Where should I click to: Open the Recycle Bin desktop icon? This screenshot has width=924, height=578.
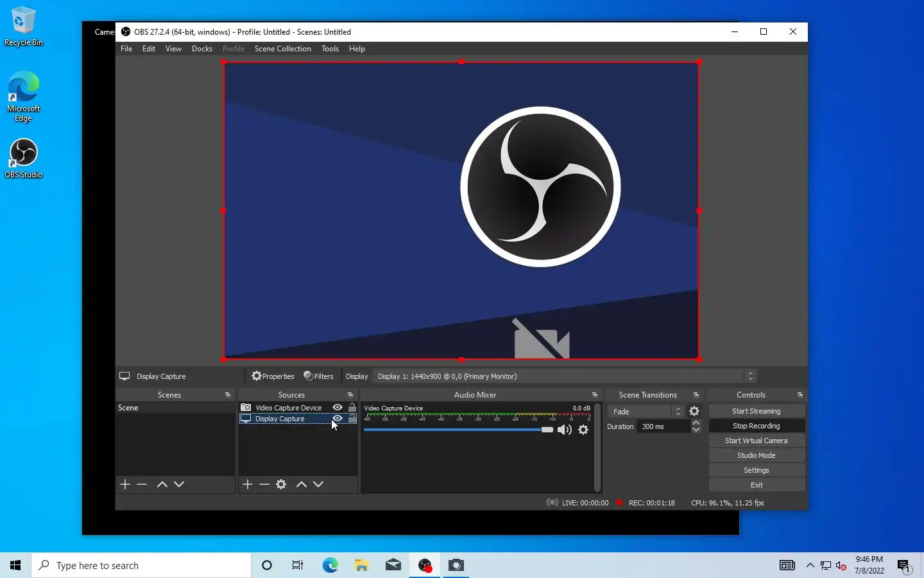point(24,27)
